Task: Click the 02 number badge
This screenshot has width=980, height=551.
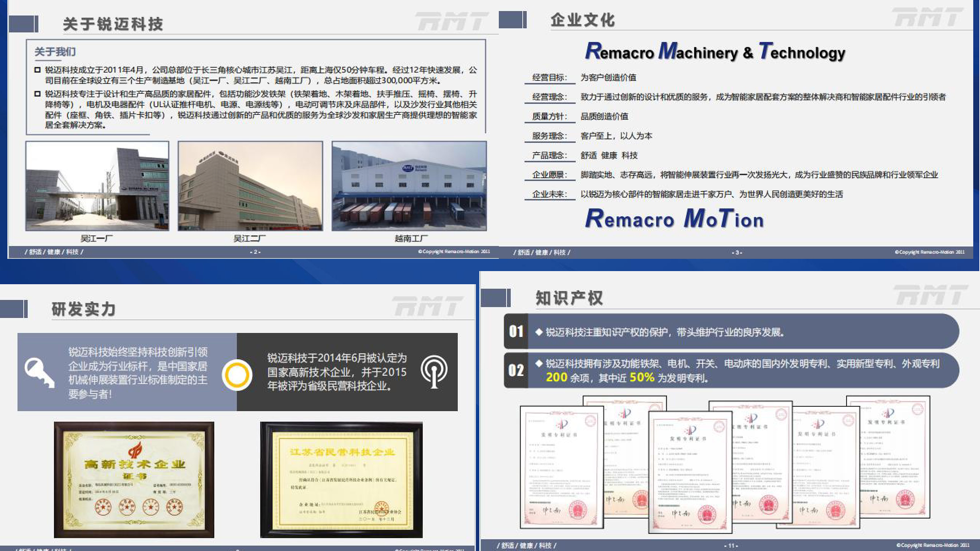Action: (x=516, y=370)
